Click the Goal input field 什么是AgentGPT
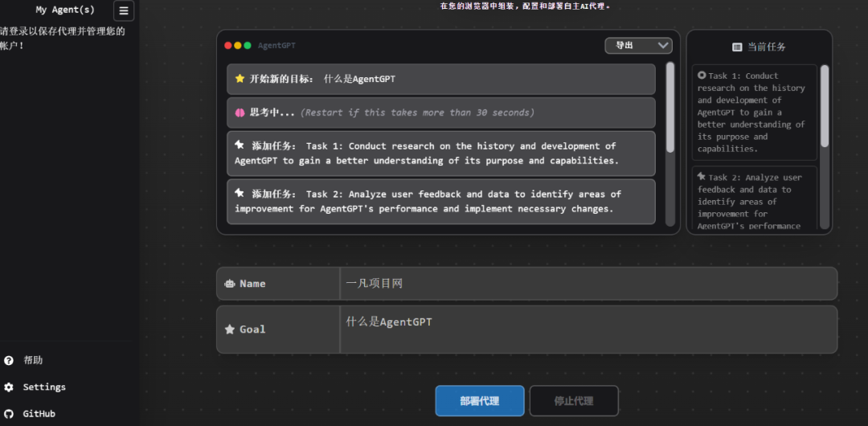Screen dimensions: 868x426 [588, 330]
